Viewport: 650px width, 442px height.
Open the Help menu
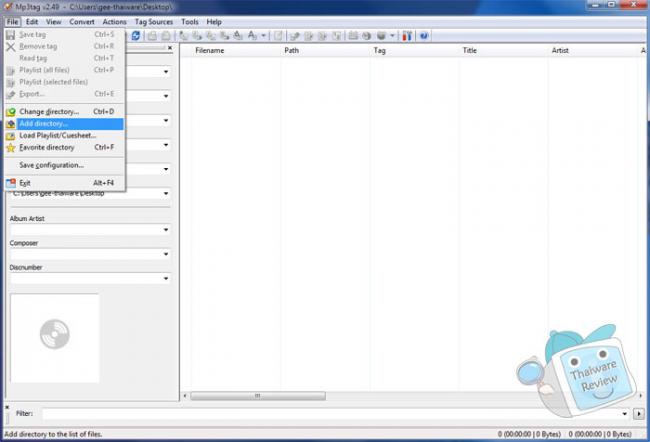pos(214,22)
